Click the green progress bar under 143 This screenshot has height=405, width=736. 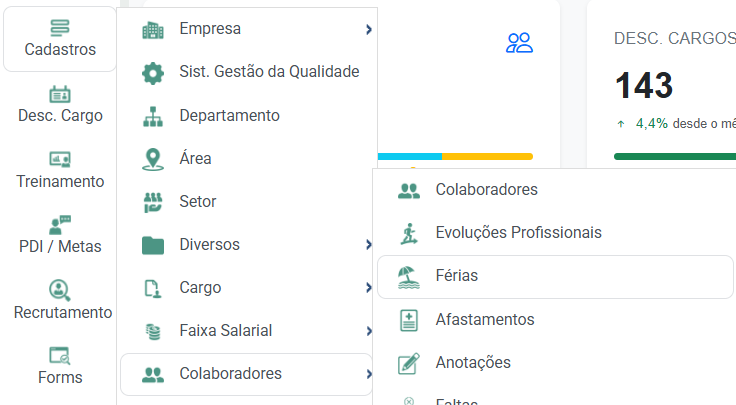[x=675, y=156]
